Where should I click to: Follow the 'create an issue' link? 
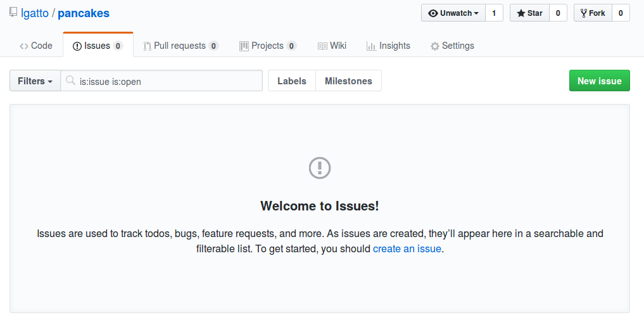pos(407,249)
